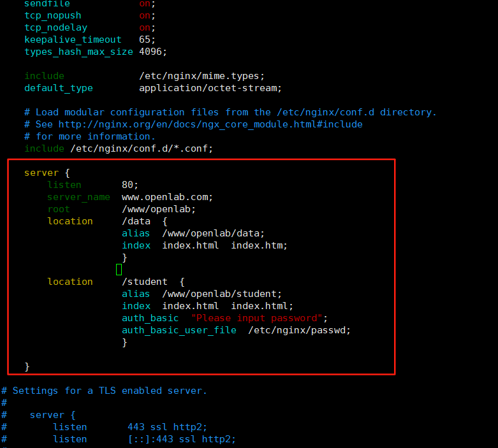This screenshot has width=498, height=448.
Task: Click "alias" in the /student location block
Action: pyautogui.click(x=136, y=294)
